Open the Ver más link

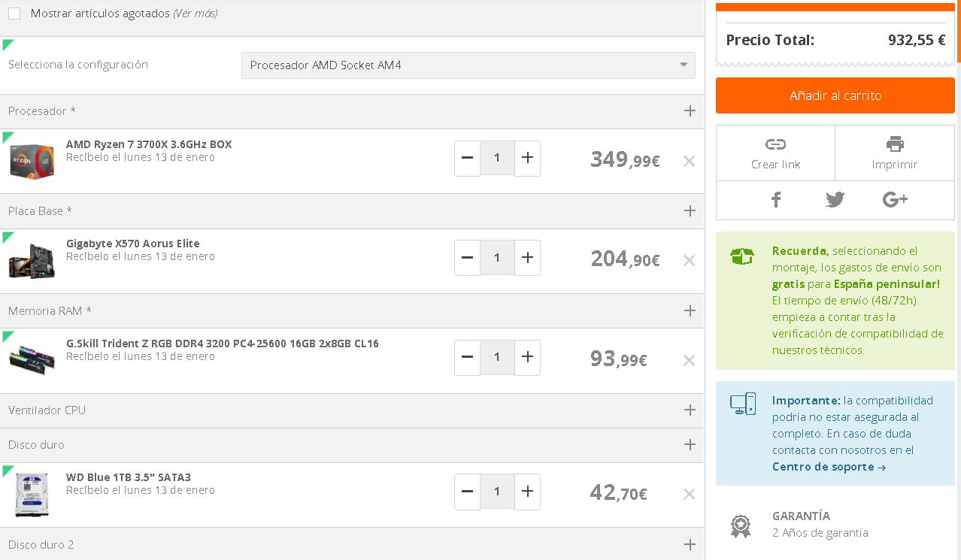[x=196, y=14]
